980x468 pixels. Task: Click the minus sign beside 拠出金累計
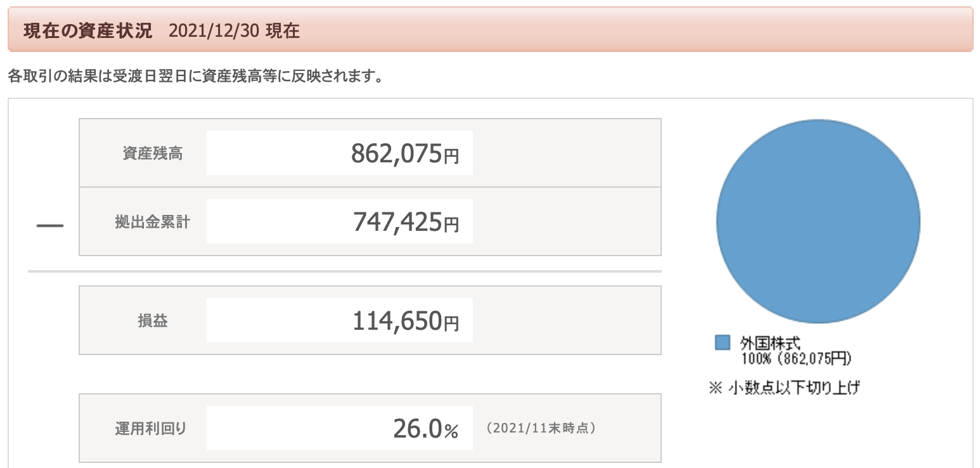50,226
